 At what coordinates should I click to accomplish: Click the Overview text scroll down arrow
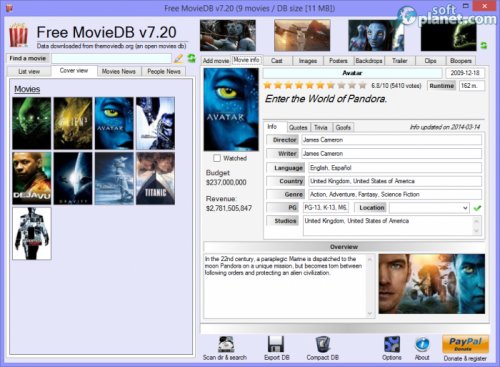tap(370, 313)
